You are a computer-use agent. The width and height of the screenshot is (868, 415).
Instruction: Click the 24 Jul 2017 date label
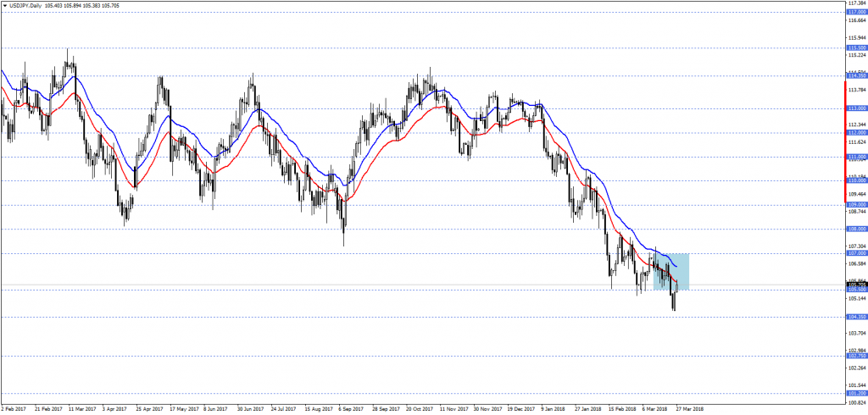point(285,410)
